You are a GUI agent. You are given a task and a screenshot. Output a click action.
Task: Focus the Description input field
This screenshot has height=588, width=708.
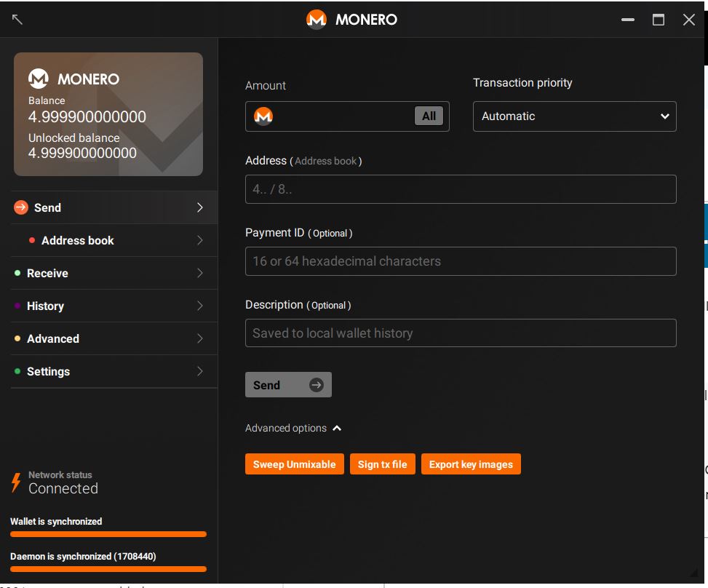click(x=461, y=333)
